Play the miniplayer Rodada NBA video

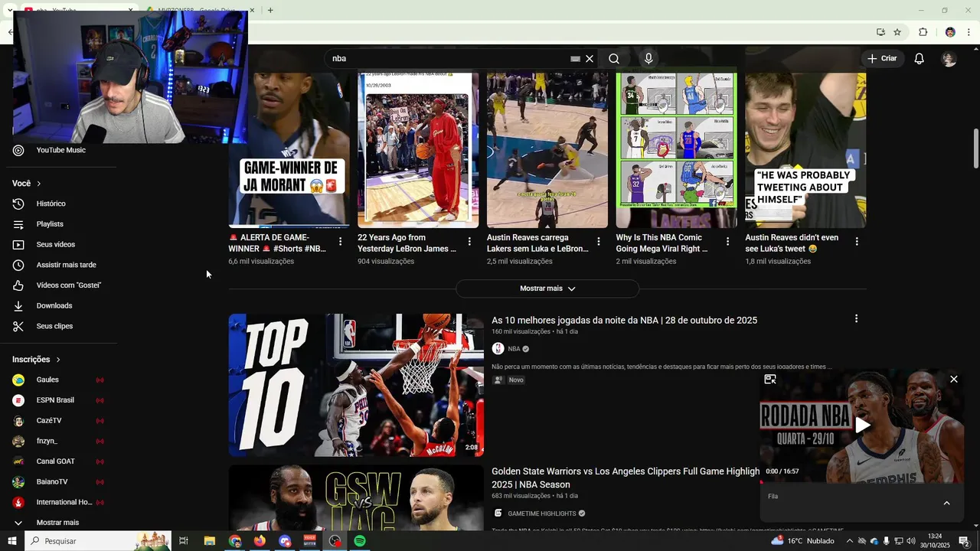click(x=862, y=425)
